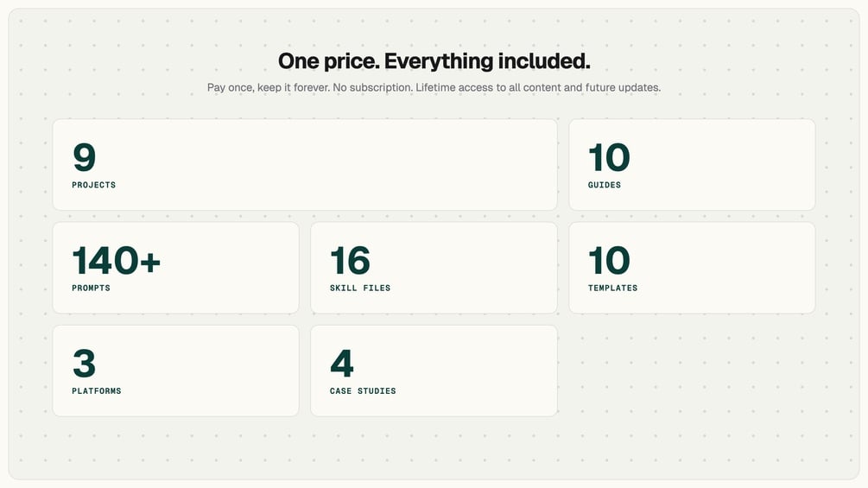Select the PLATFORMS label
Image resolution: width=868 pixels, height=488 pixels.
pos(96,391)
